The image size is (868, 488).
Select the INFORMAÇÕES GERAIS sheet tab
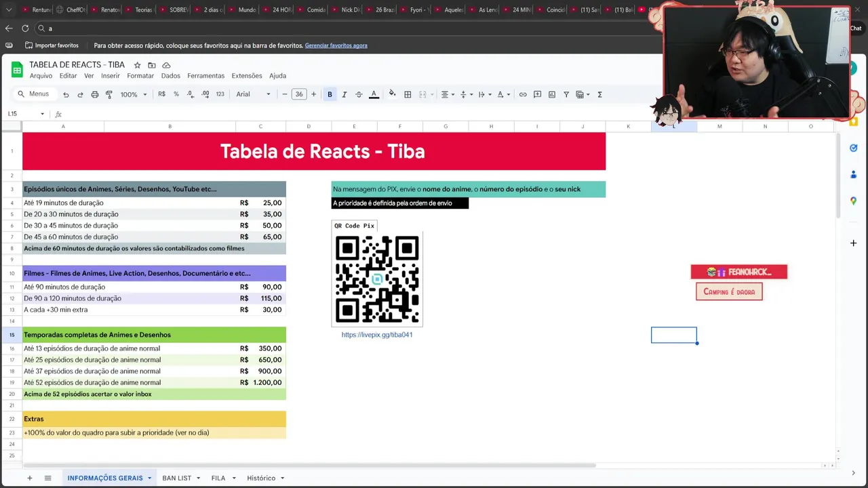pyautogui.click(x=105, y=478)
